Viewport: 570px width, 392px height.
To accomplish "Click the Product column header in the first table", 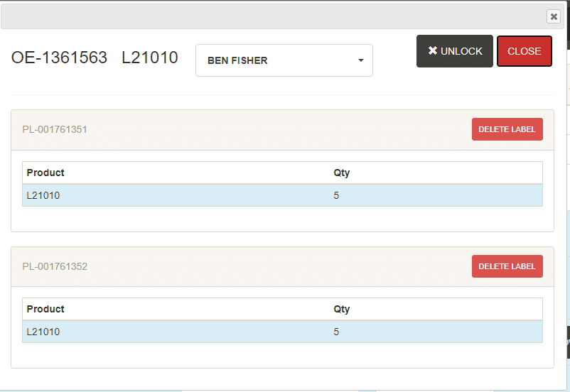I will 45,173.
